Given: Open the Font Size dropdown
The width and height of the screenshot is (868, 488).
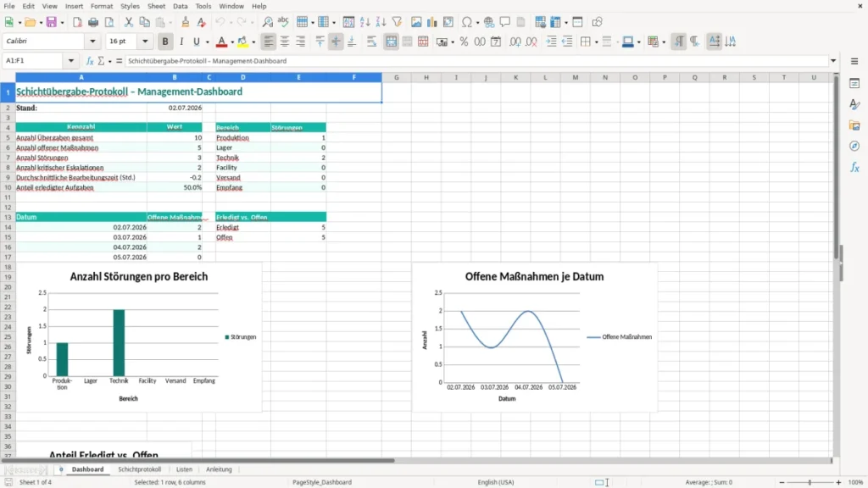Looking at the screenshot, I should click(145, 41).
